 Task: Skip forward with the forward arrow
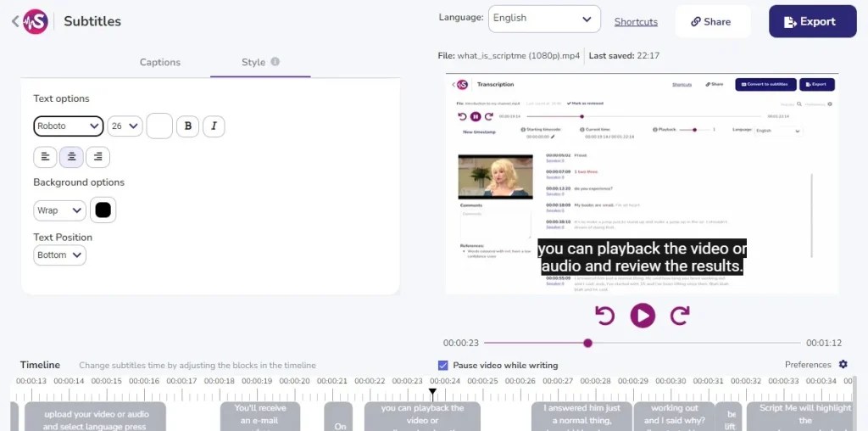[680, 316]
